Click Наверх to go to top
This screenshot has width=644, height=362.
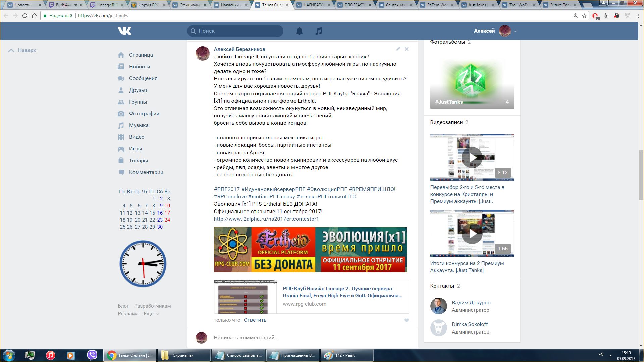tap(22, 50)
